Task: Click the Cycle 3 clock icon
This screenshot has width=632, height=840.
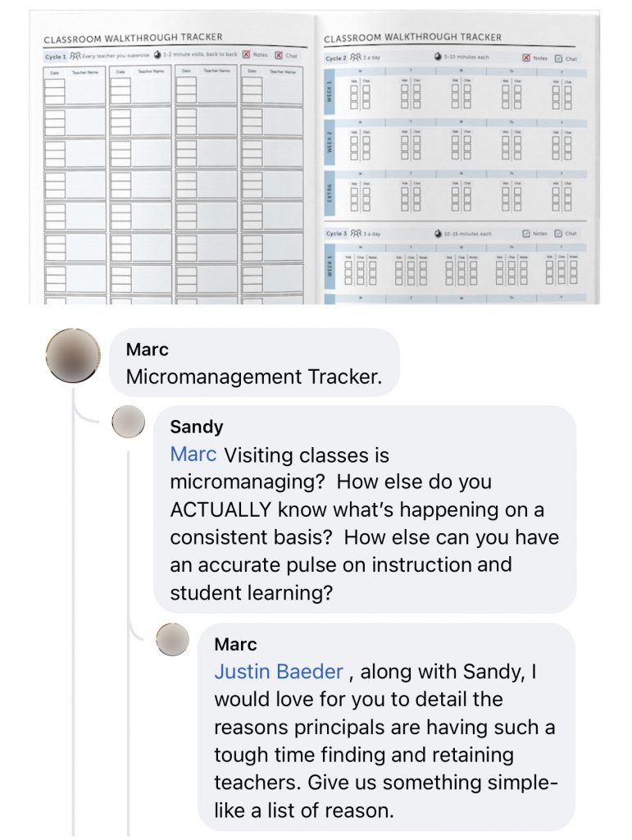Action: (x=437, y=234)
